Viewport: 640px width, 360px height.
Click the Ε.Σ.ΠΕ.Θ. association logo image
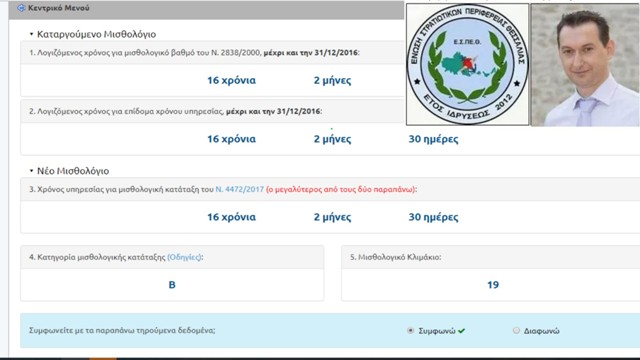point(467,64)
